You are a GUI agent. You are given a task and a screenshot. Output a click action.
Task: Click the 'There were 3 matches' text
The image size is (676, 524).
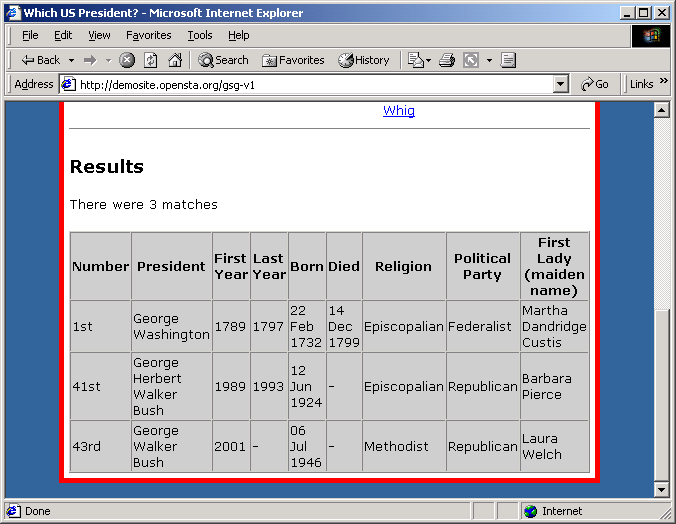144,204
